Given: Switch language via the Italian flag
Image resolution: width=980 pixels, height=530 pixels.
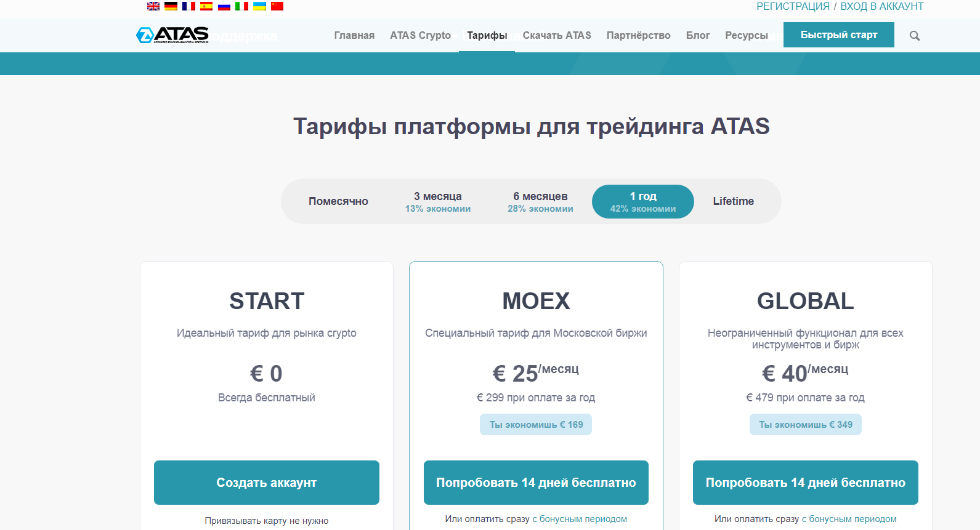Looking at the screenshot, I should pyautogui.click(x=242, y=6).
